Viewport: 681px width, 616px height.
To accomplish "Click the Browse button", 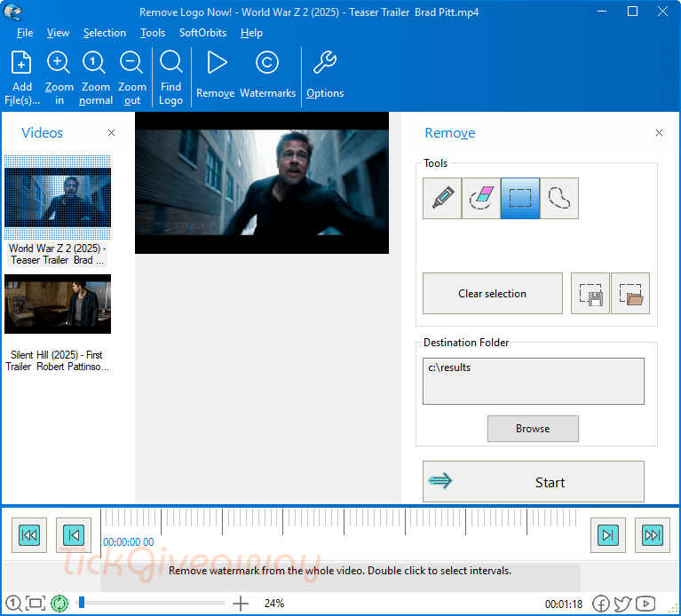I will click(533, 429).
